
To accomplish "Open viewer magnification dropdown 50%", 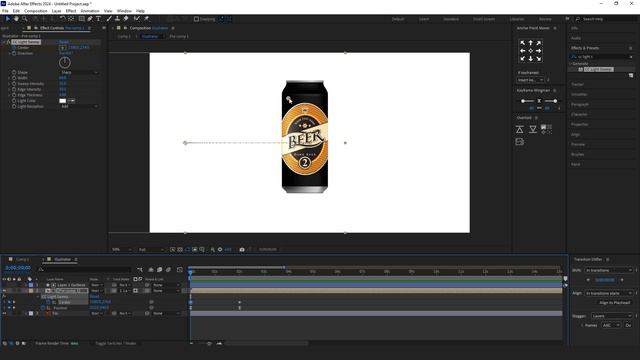I will 122,249.
